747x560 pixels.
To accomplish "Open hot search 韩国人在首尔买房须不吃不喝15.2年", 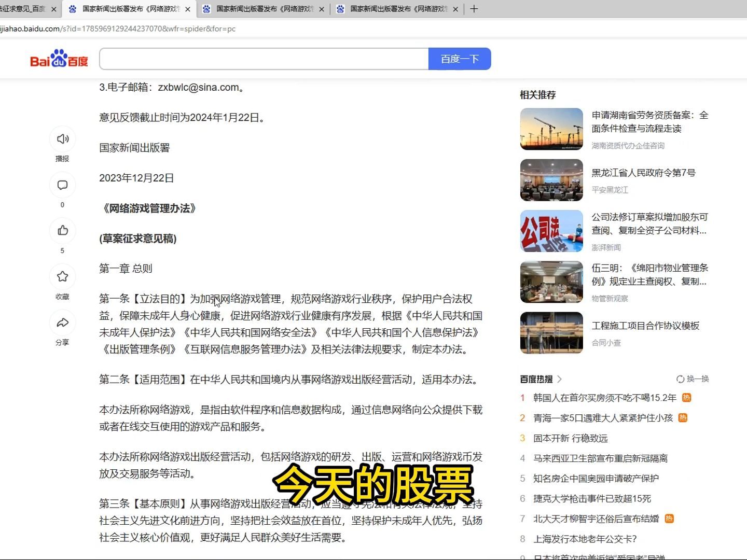I will (605, 398).
